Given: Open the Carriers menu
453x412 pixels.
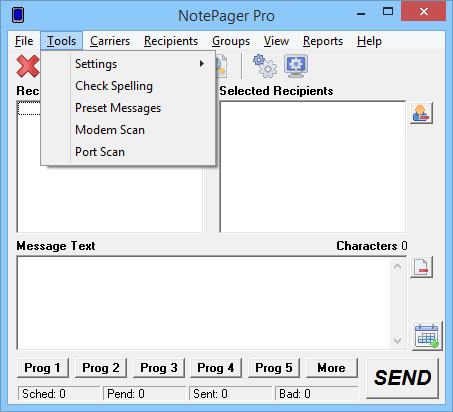Looking at the screenshot, I should [110, 41].
